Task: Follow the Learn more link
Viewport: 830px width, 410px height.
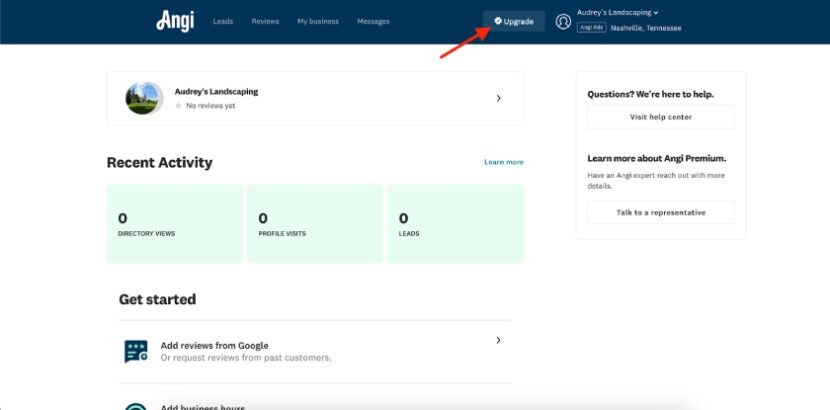Action: 503,162
